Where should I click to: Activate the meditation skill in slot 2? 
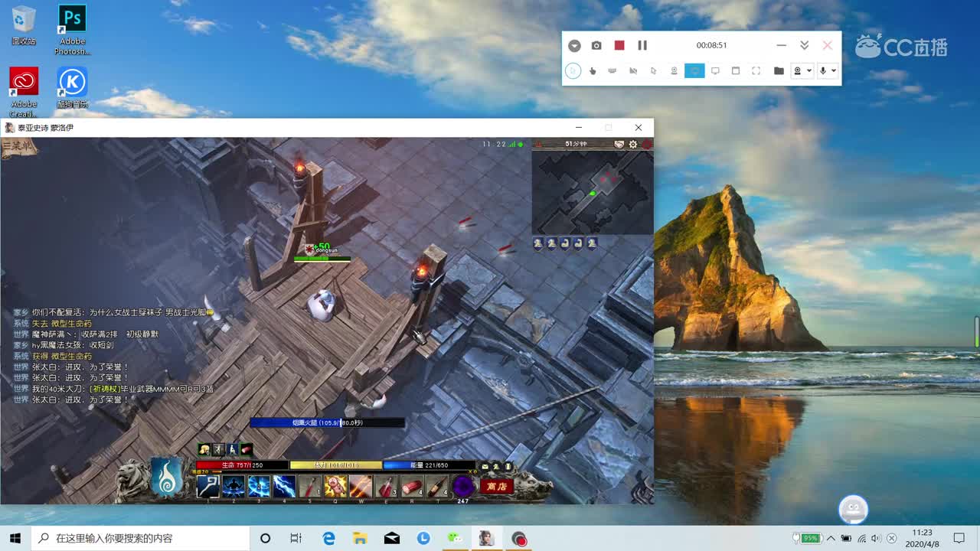pyautogui.click(x=233, y=486)
